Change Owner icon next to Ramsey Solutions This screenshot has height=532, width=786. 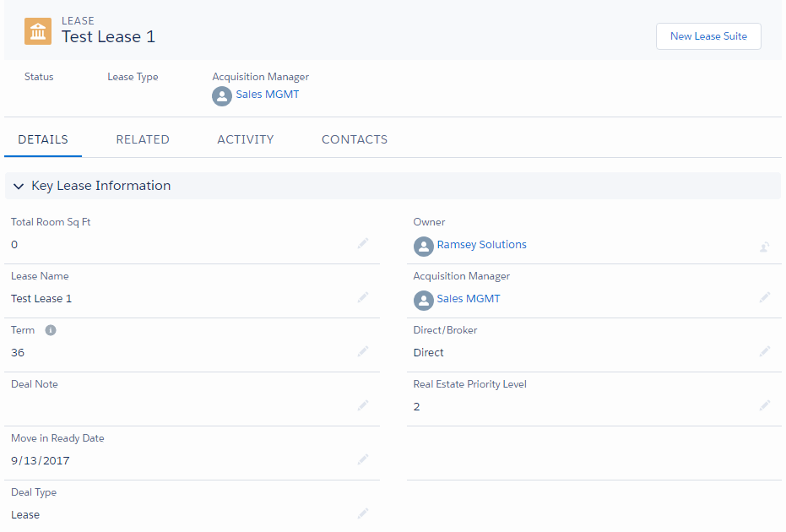pos(764,247)
